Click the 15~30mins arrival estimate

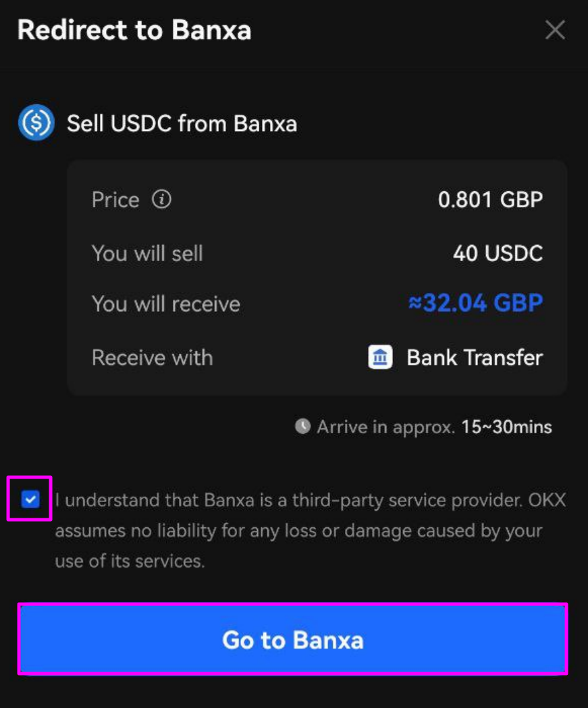[x=507, y=427]
